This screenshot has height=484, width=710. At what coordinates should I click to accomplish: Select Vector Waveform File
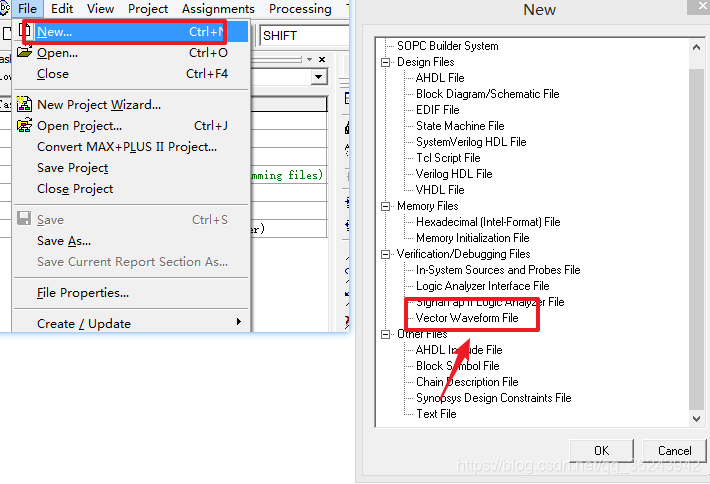pos(467,318)
